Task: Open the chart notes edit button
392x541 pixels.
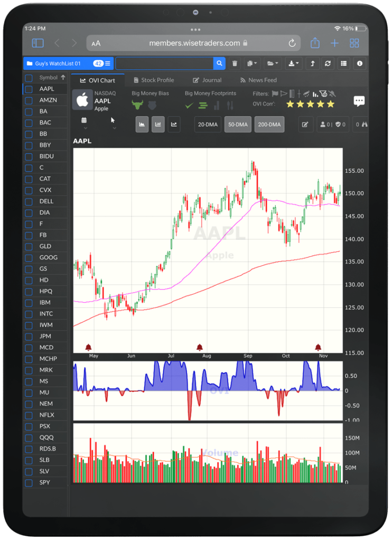Action: tap(305, 125)
